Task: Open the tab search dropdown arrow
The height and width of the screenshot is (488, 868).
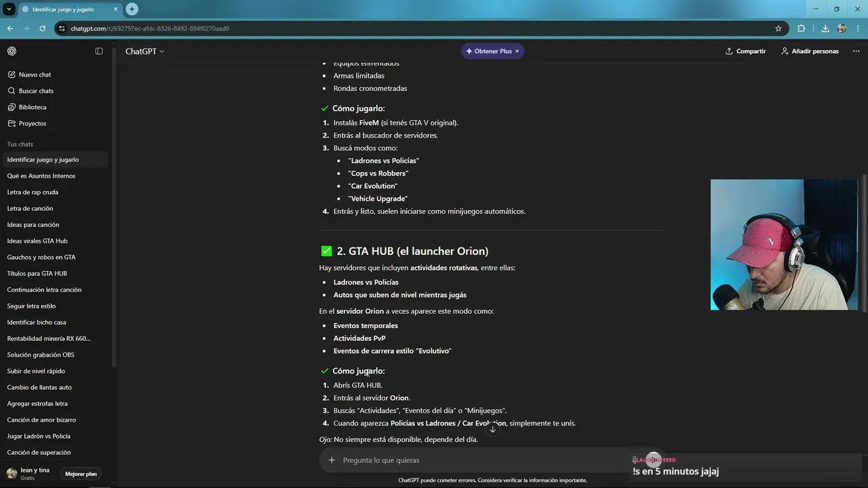Action: pyautogui.click(x=9, y=9)
